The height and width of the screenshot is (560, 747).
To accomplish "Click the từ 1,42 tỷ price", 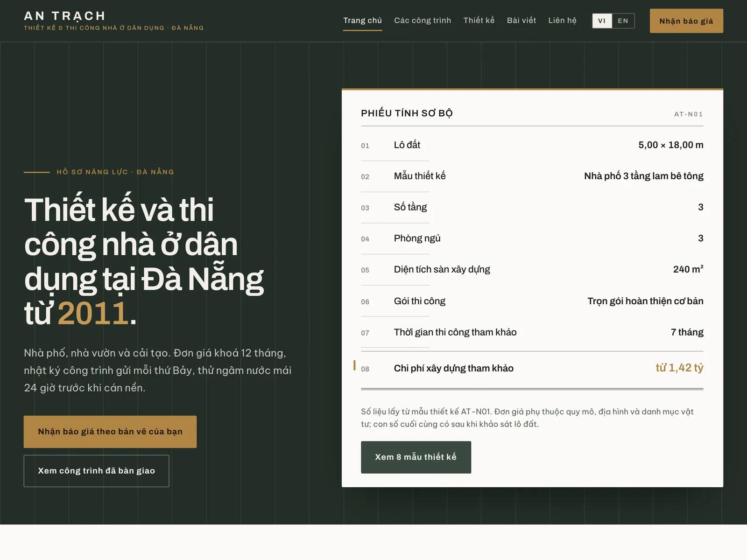I will [679, 368].
